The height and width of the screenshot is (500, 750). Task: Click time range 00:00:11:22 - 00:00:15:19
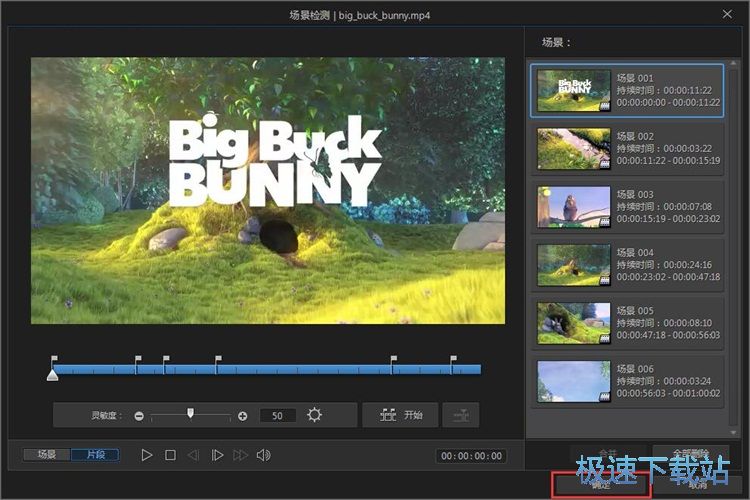point(668,161)
